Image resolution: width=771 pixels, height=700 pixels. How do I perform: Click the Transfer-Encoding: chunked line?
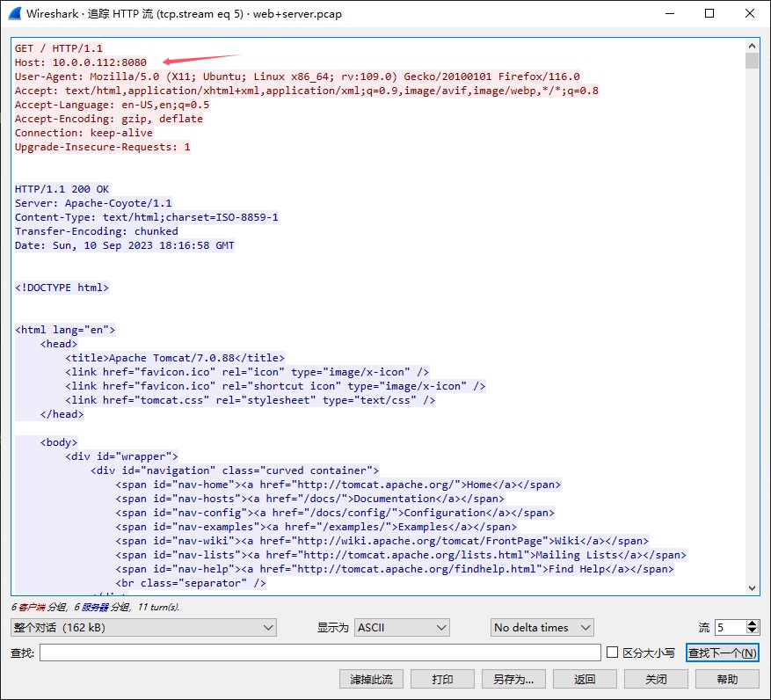coord(97,231)
